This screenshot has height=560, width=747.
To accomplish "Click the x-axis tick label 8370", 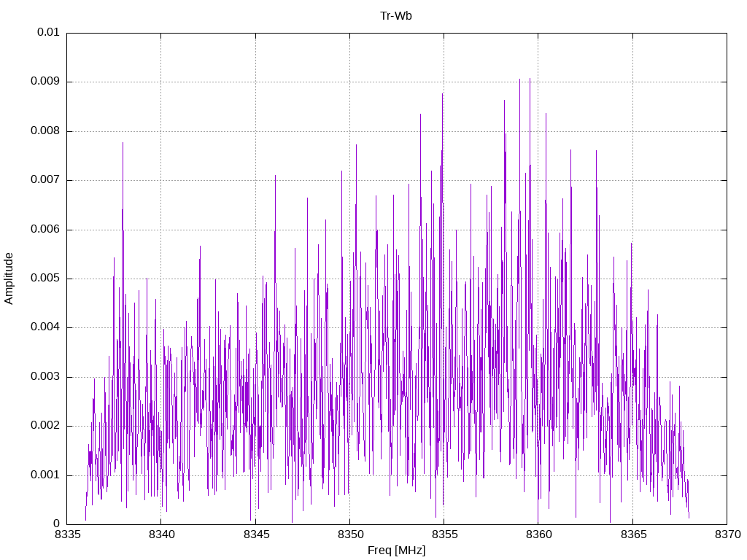I will pos(727,534).
